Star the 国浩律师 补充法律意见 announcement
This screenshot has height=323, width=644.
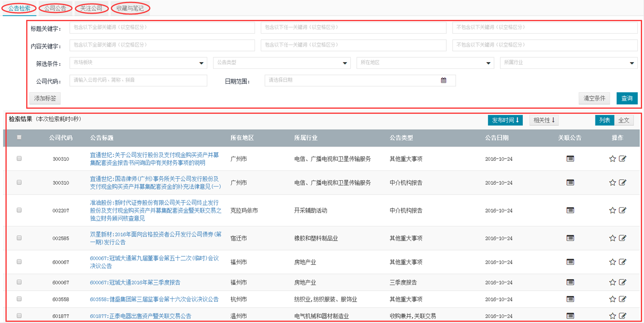tap(612, 182)
